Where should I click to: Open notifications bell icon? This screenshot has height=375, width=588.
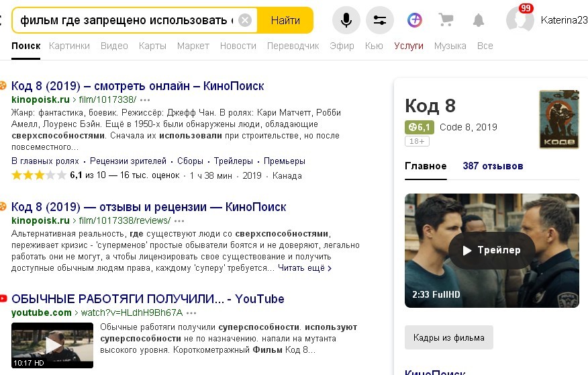coord(478,20)
